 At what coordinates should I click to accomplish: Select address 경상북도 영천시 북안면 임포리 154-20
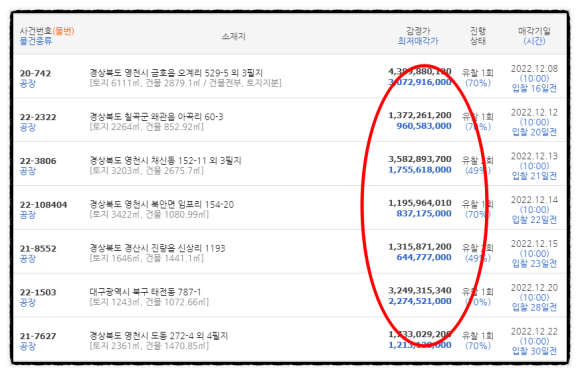coord(162,204)
